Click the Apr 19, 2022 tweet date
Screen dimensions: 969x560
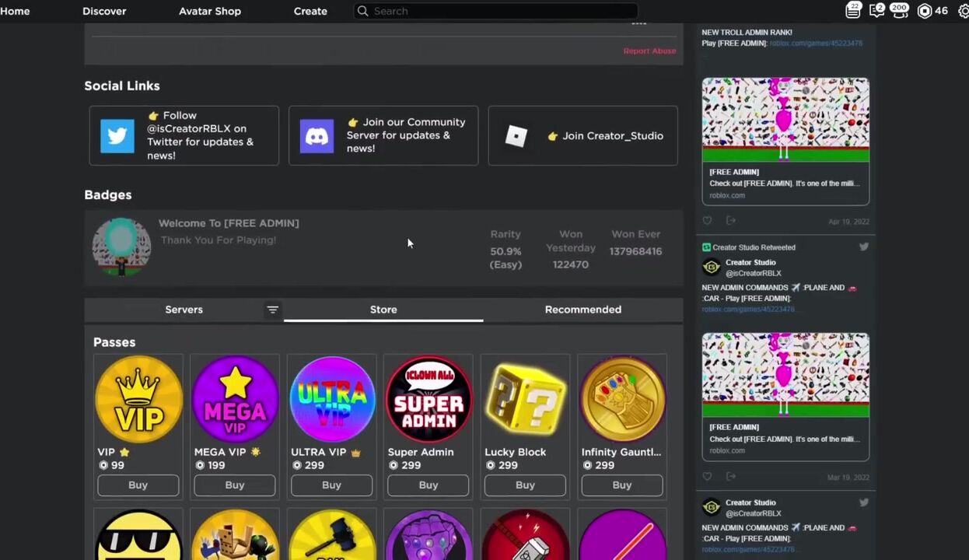(x=848, y=222)
